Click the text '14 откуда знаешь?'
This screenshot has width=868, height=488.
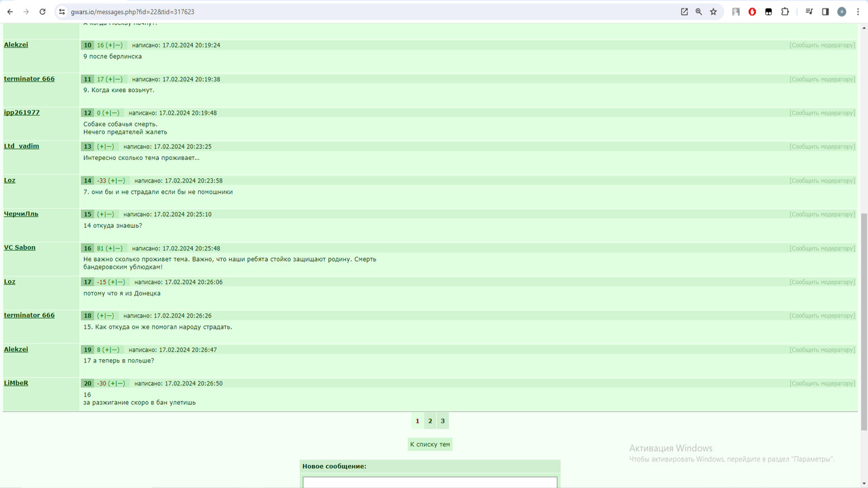click(113, 226)
